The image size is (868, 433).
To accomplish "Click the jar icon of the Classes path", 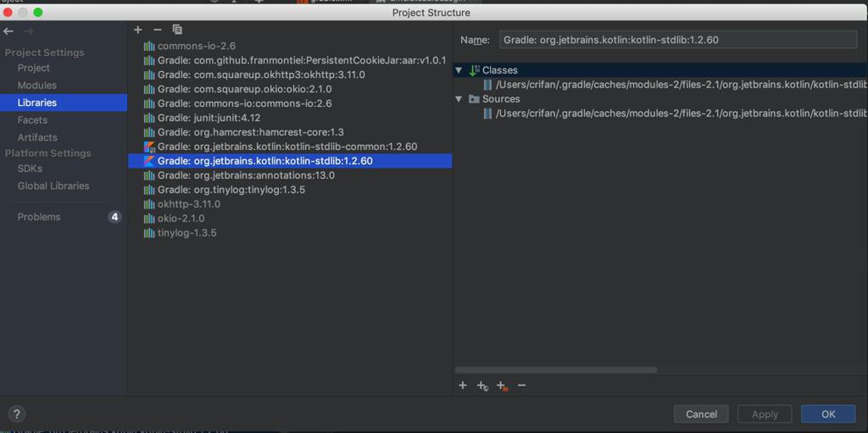I will [x=487, y=85].
